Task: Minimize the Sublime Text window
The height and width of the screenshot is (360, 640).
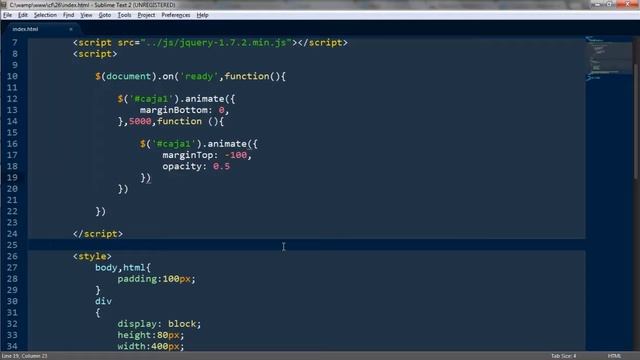Action: (597, 4)
